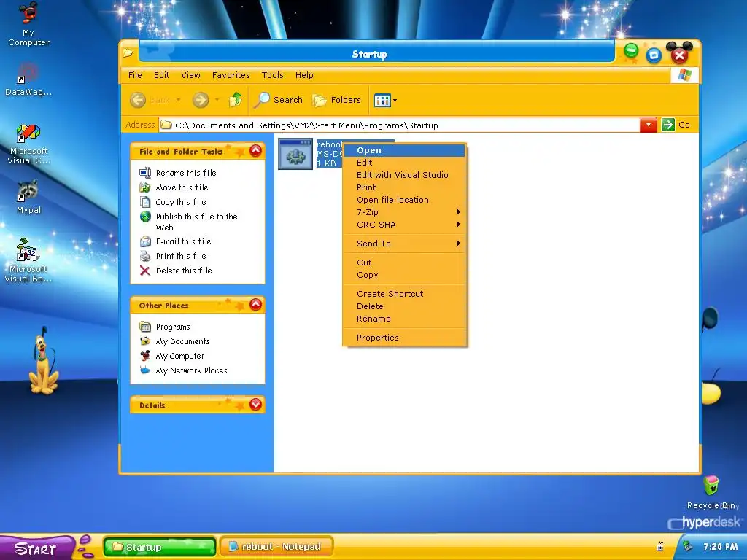
Task: Go up one folder level
Action: tap(236, 100)
